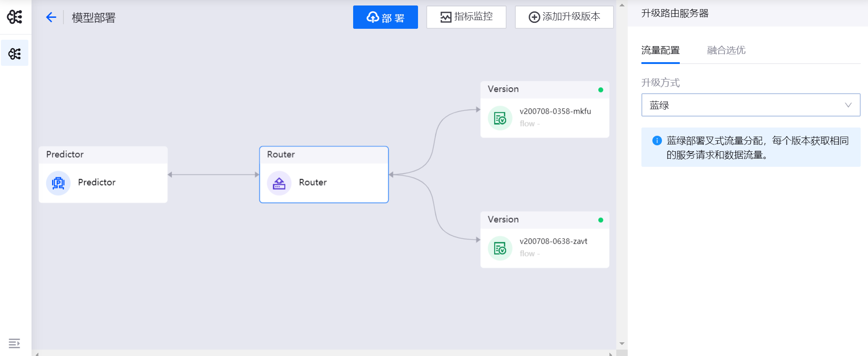Click the Predictor label in node body
The height and width of the screenshot is (356, 868).
pos(97,182)
